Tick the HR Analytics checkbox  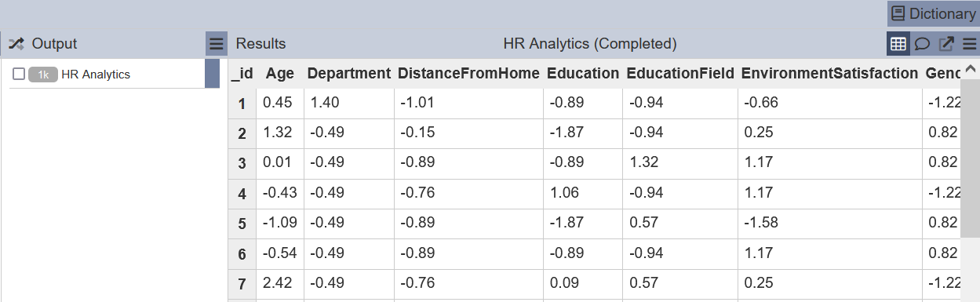(19, 75)
